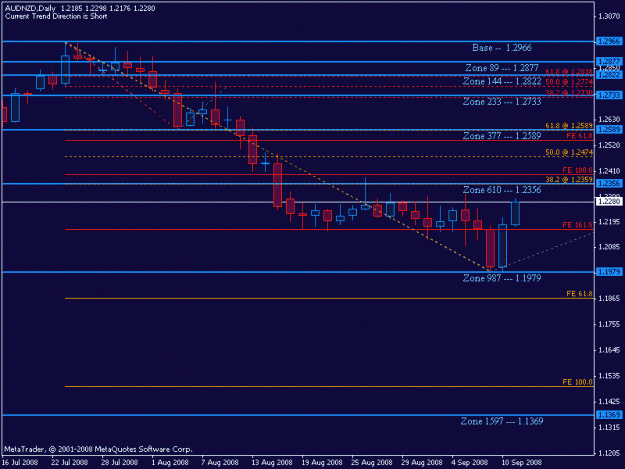625x469 pixels.
Task: Click the '38.2 @ 1.2359' Fibonacci label
Action: click(x=569, y=179)
